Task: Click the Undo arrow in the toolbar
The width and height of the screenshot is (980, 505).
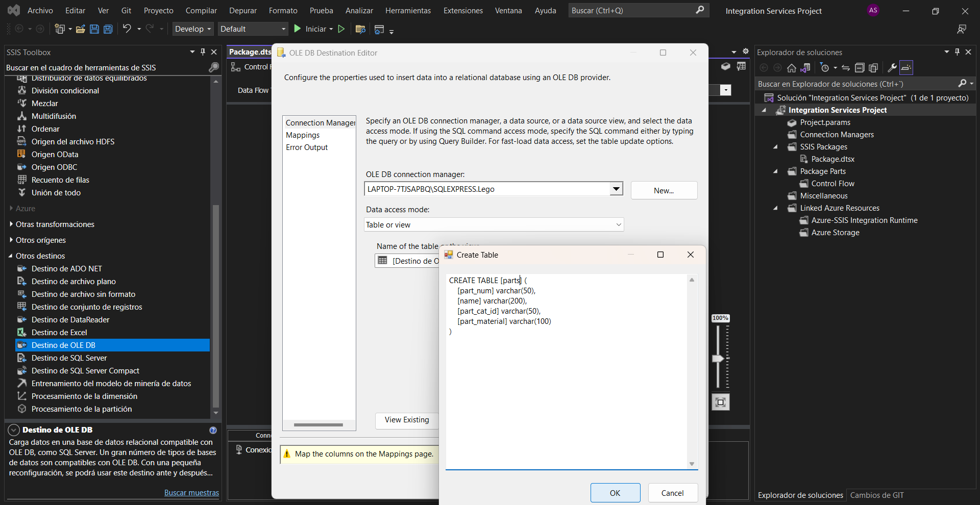Action: point(127,29)
